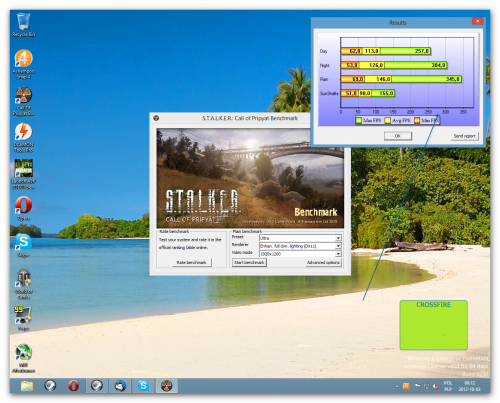
Task: Click the 345.0 value on the Rain bar
Action: (x=453, y=79)
